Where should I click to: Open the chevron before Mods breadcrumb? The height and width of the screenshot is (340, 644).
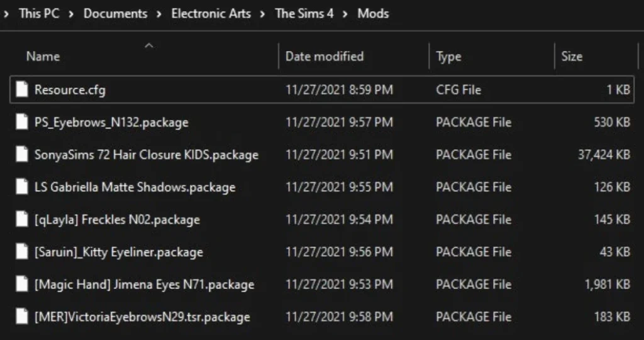pyautogui.click(x=345, y=13)
